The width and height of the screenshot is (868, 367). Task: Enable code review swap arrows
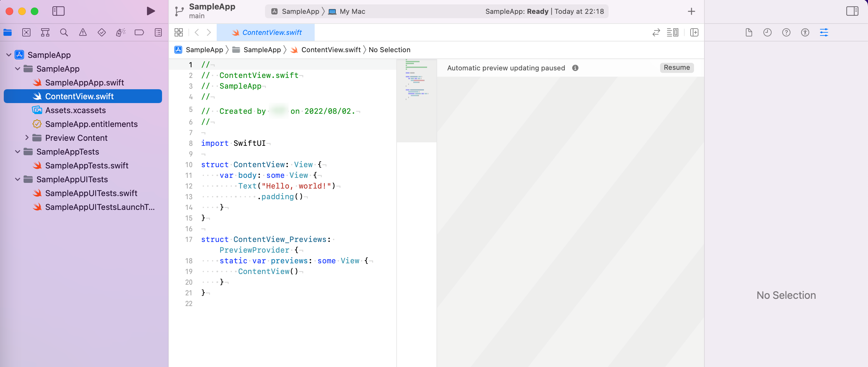pyautogui.click(x=656, y=32)
